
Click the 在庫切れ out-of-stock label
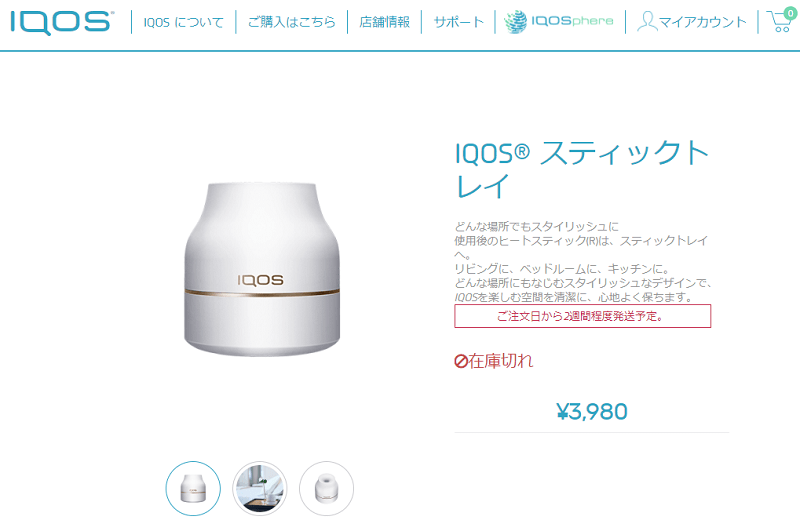point(501,361)
